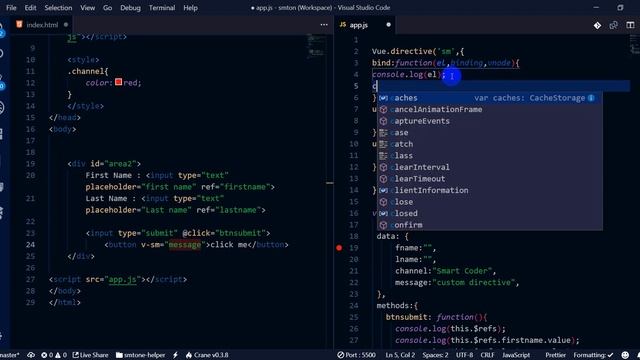This screenshot has height=360, width=640.
Task: Select the close suggestion
Action: [489, 202]
